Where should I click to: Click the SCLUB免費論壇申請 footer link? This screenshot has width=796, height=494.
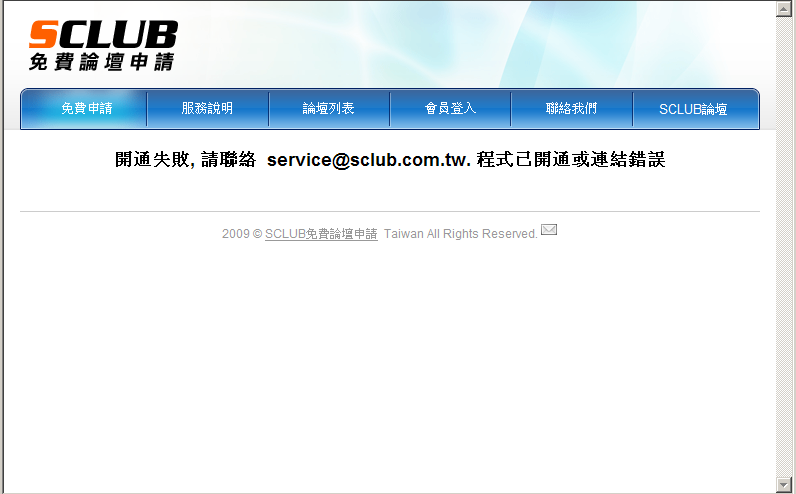[x=321, y=234]
